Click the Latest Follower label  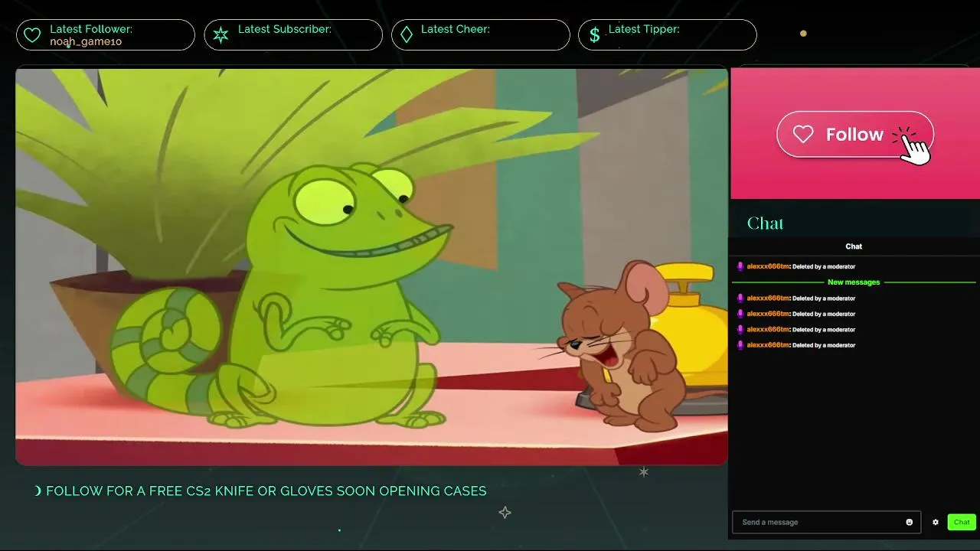point(91,29)
